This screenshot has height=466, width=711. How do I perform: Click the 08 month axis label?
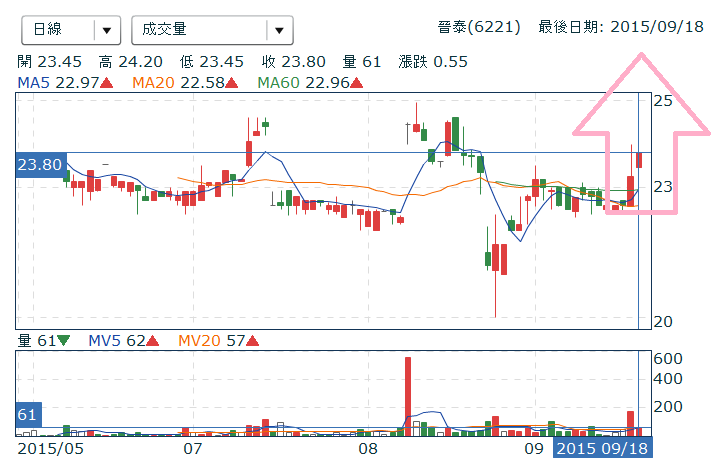368,449
